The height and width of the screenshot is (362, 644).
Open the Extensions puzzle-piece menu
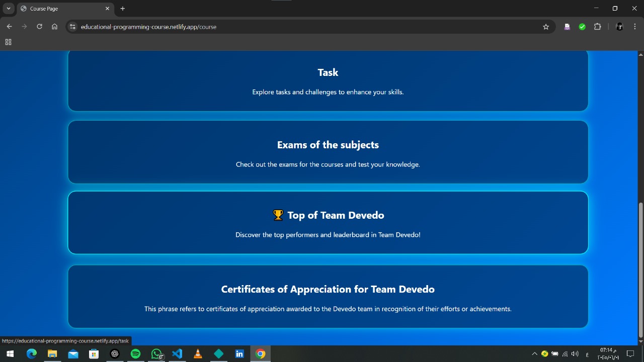[598, 27]
